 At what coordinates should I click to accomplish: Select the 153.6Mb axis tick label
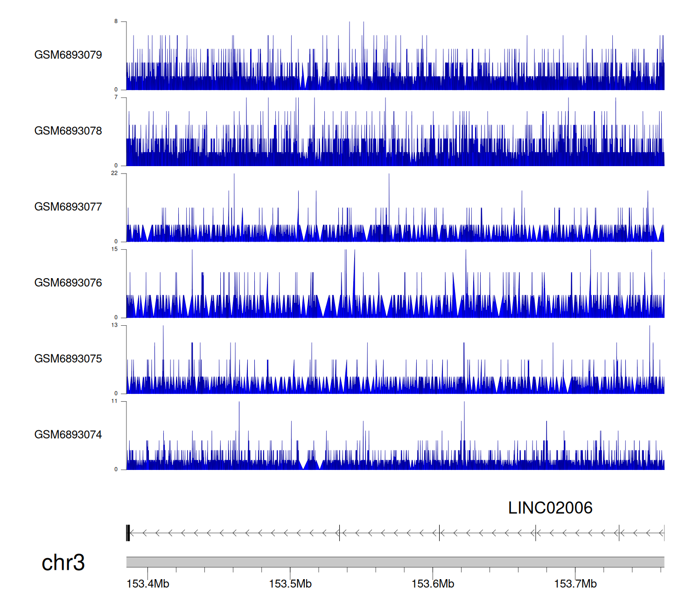(x=433, y=584)
